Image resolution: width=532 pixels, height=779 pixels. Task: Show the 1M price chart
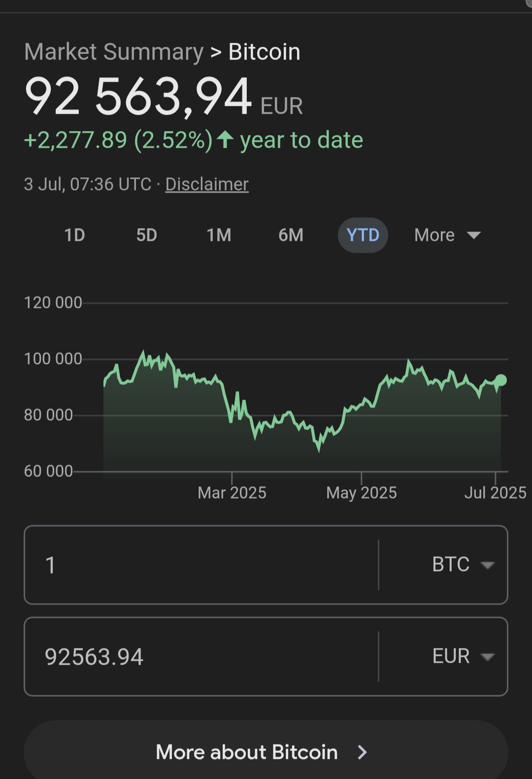click(219, 235)
